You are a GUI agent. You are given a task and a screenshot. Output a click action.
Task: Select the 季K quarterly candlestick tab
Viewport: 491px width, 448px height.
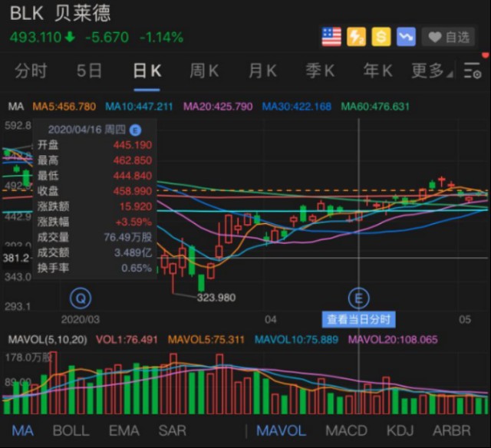pos(320,71)
